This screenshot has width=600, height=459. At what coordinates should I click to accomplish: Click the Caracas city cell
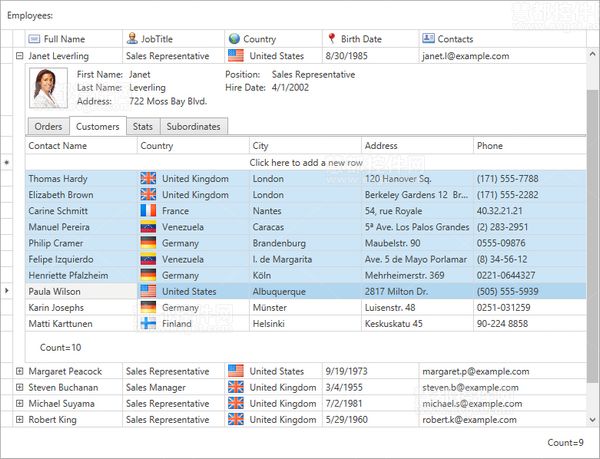pos(305,227)
